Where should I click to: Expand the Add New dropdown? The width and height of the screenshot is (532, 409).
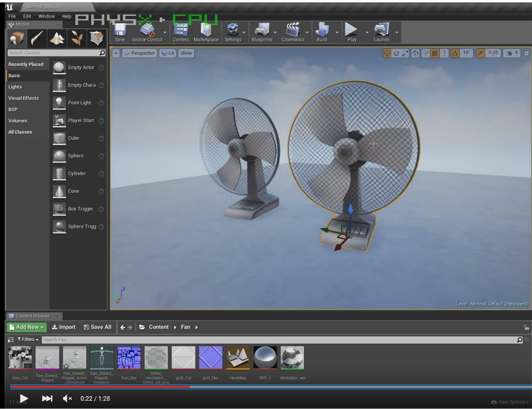(27, 327)
